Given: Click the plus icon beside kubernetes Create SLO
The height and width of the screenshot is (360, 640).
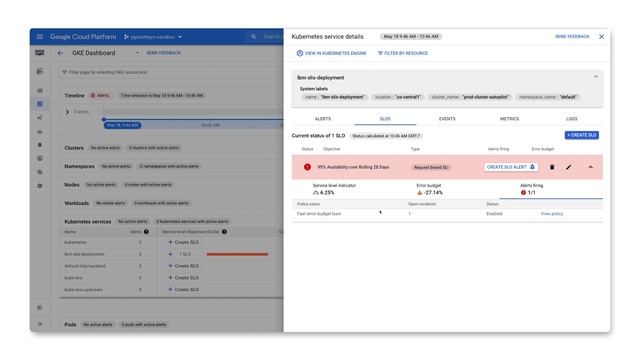Looking at the screenshot, I should [x=170, y=242].
